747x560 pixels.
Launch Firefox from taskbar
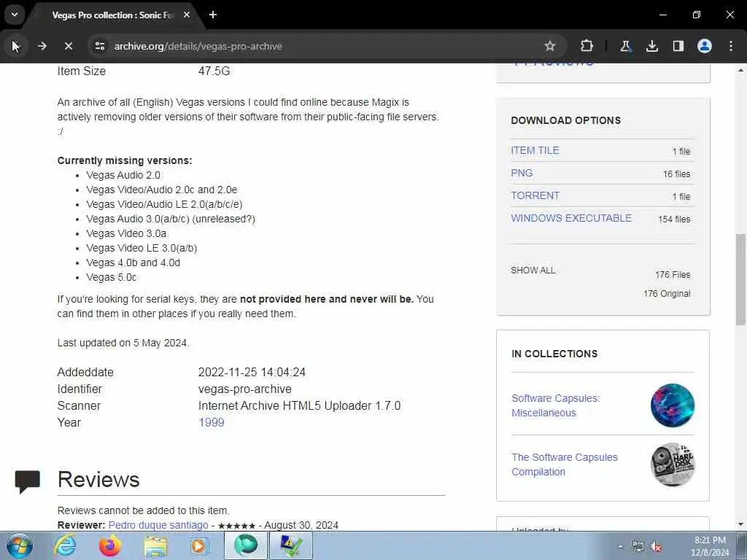(x=109, y=545)
